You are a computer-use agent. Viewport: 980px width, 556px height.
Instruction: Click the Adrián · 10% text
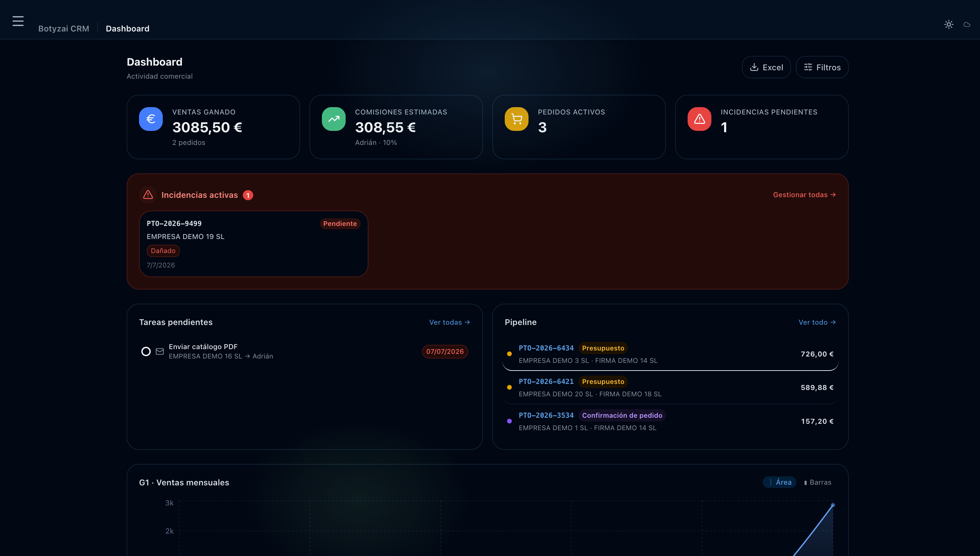[376, 143]
